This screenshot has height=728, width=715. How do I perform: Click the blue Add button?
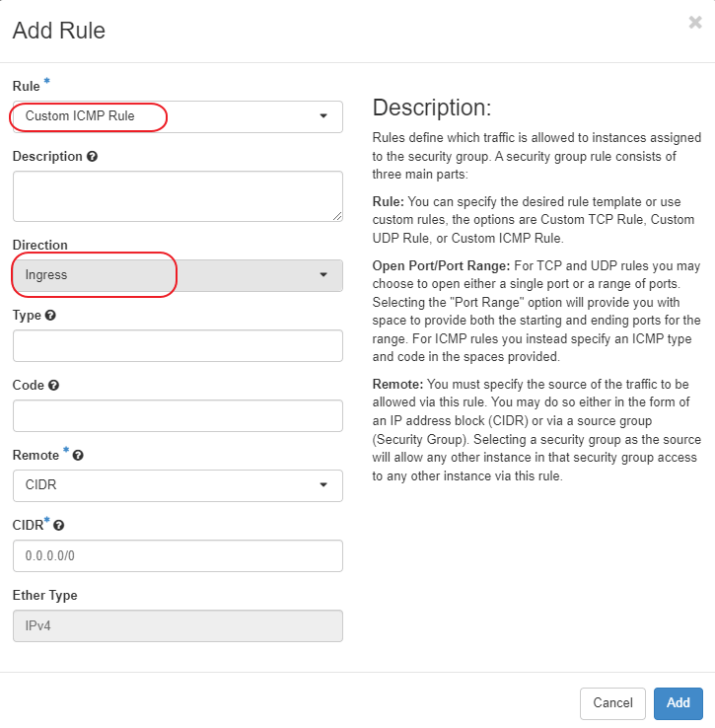coord(678,702)
